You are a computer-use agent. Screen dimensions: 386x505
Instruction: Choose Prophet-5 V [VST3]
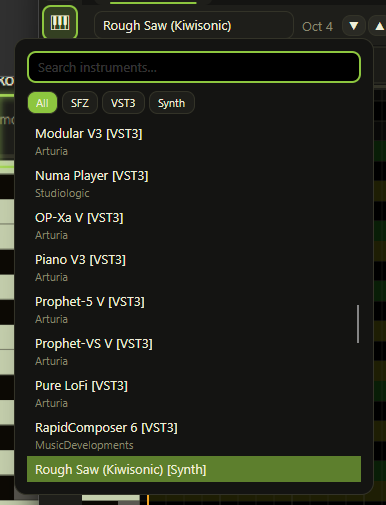(x=194, y=310)
